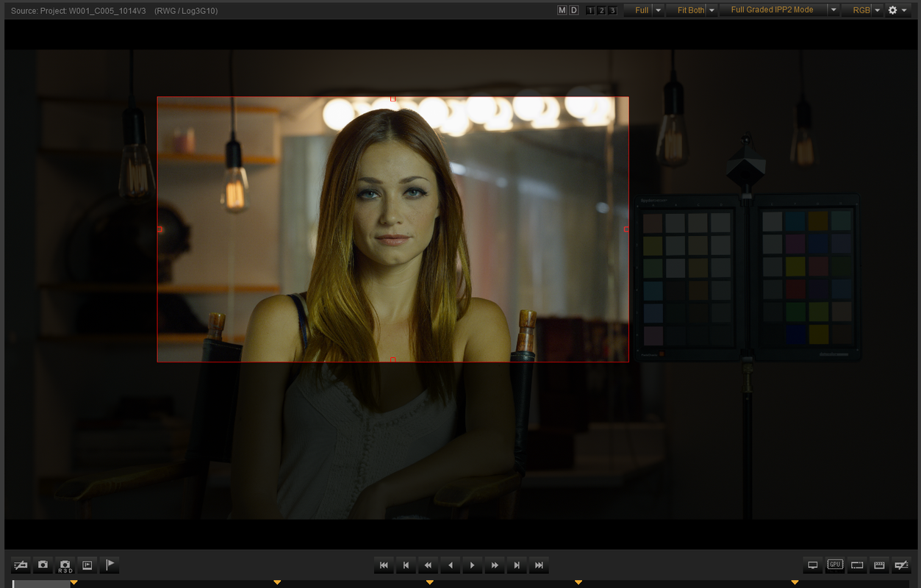Add a marker with the flag icon
This screenshot has height=588, width=921.
coord(110,565)
